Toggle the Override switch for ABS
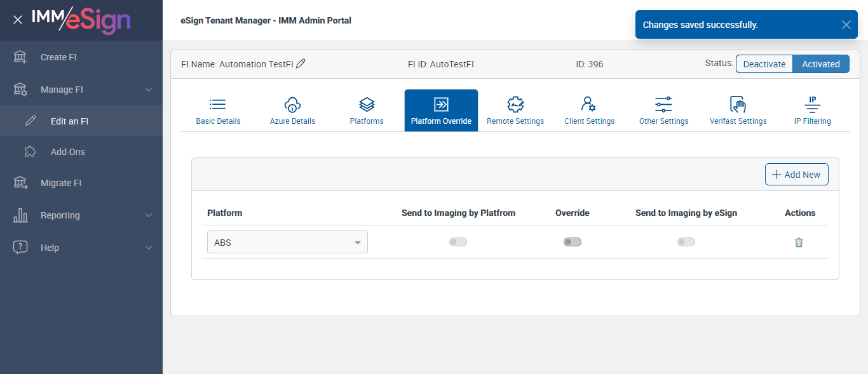The image size is (868, 374). pos(572,242)
